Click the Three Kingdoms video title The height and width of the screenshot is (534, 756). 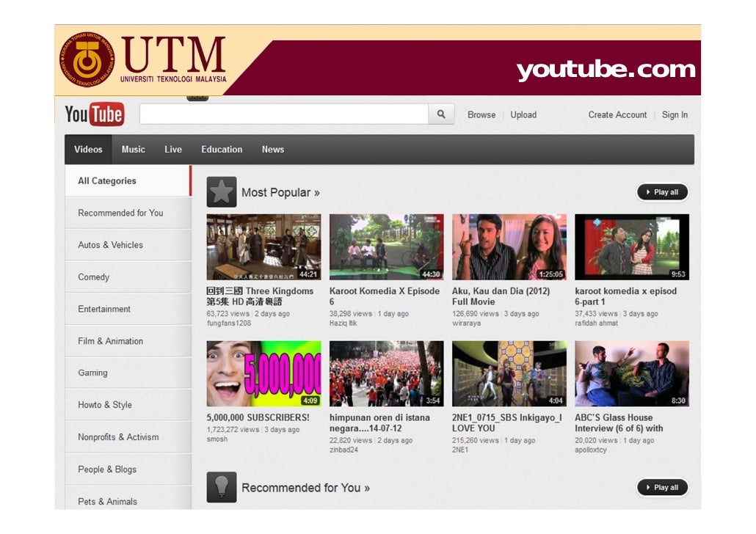tap(260, 296)
